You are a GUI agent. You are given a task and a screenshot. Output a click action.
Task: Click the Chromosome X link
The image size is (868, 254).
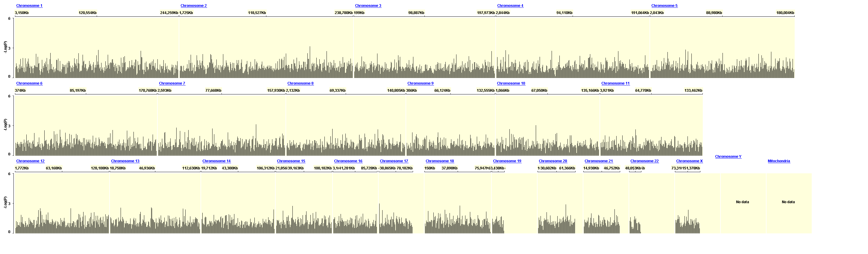coord(689,161)
